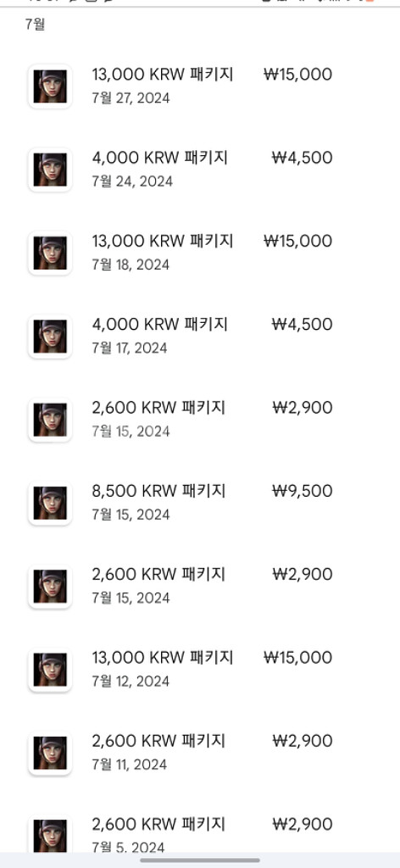Screen dimensions: 400x868
Task: Open the 2,600 KRW 패키지 dated 7월 5
Action: [158, 824]
